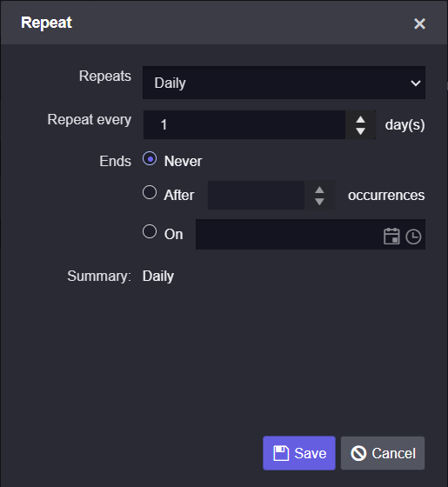Open the Repeats Daily dropdown
Viewport: 448px width, 487px height.
(x=284, y=83)
